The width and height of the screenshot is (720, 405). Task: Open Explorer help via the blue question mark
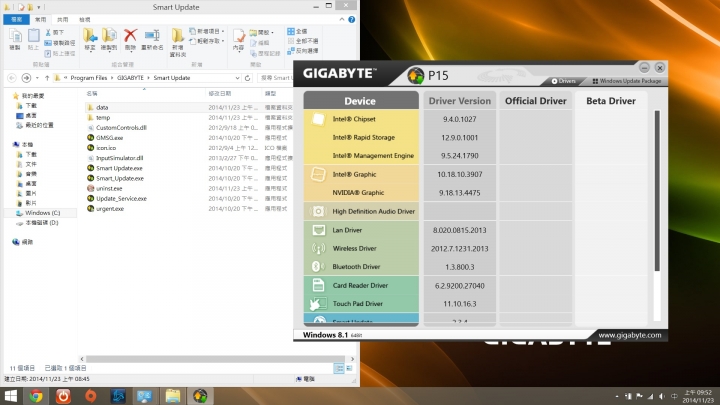(x=352, y=19)
